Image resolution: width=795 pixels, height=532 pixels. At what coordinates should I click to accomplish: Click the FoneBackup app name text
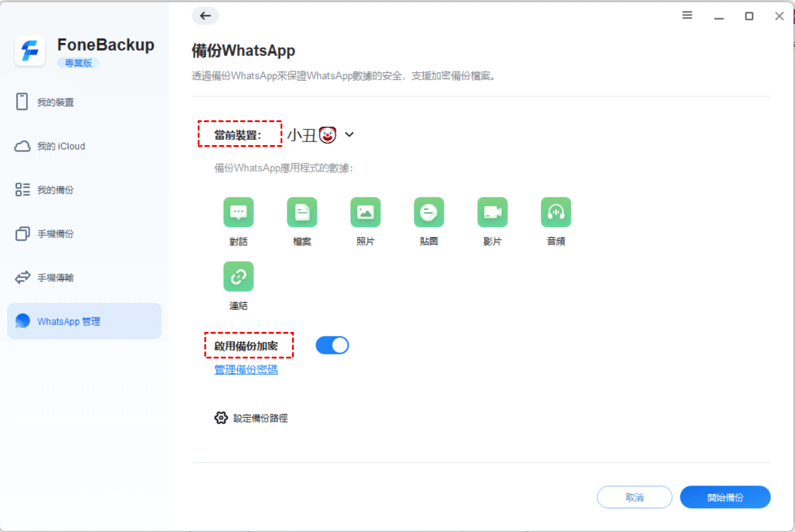(106, 45)
